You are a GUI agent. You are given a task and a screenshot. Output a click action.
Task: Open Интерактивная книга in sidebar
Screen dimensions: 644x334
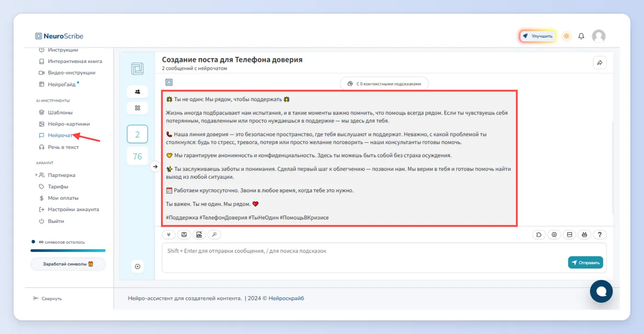click(70, 61)
